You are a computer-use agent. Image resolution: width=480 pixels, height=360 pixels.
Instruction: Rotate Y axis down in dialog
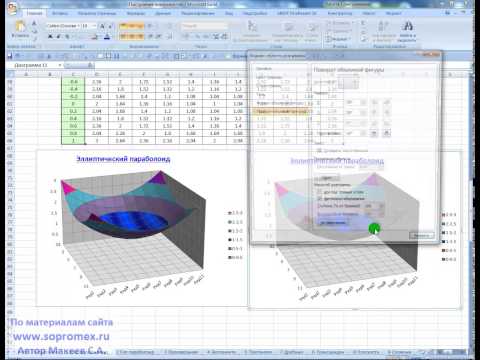(x=387, y=113)
